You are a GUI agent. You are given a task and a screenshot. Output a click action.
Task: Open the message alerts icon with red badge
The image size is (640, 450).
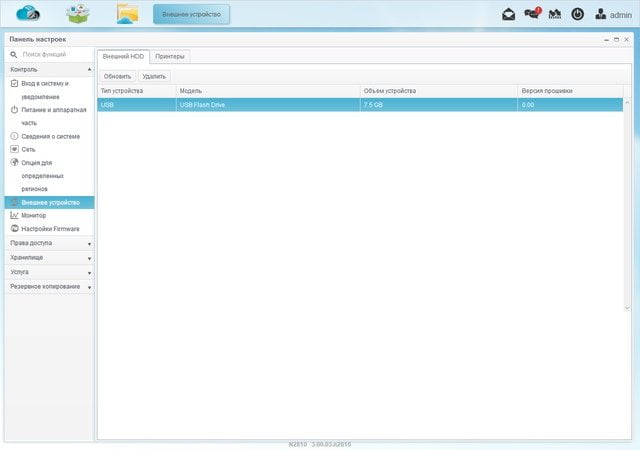pos(532,13)
